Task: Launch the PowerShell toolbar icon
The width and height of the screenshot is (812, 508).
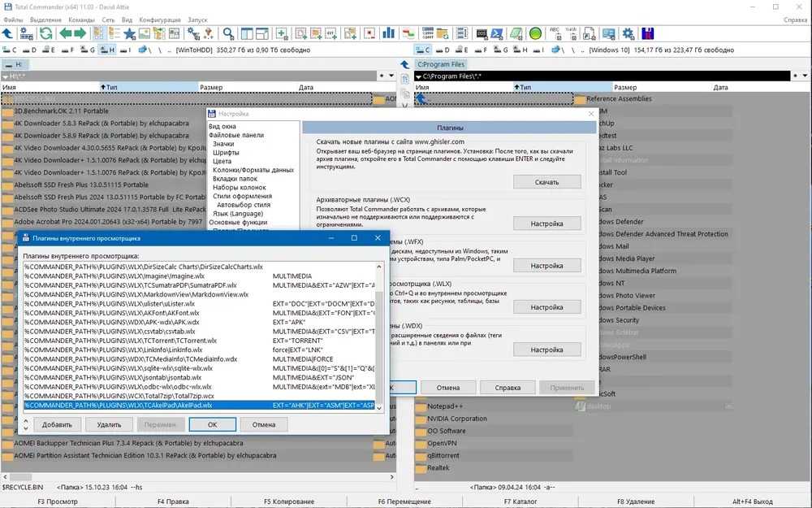Action: [497, 33]
